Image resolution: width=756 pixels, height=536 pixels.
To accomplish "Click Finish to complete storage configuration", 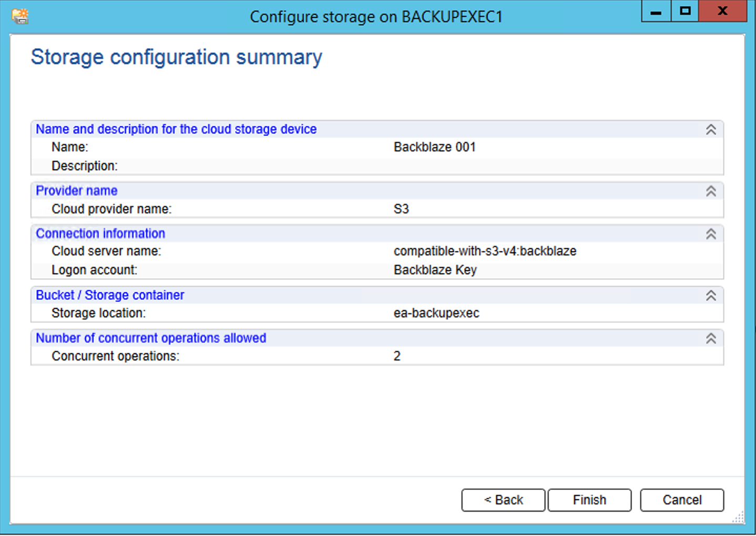I will pyautogui.click(x=589, y=500).
